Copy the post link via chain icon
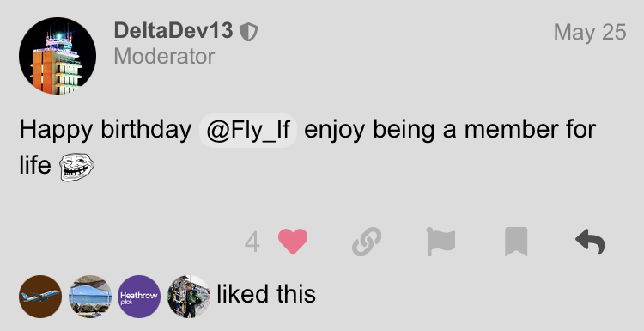 point(367,242)
